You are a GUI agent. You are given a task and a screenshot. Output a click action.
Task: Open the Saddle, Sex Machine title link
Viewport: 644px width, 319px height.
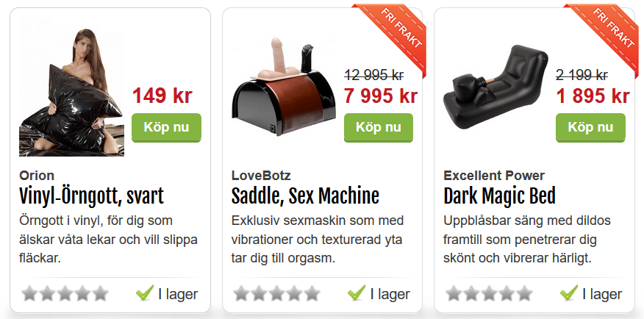(305, 196)
